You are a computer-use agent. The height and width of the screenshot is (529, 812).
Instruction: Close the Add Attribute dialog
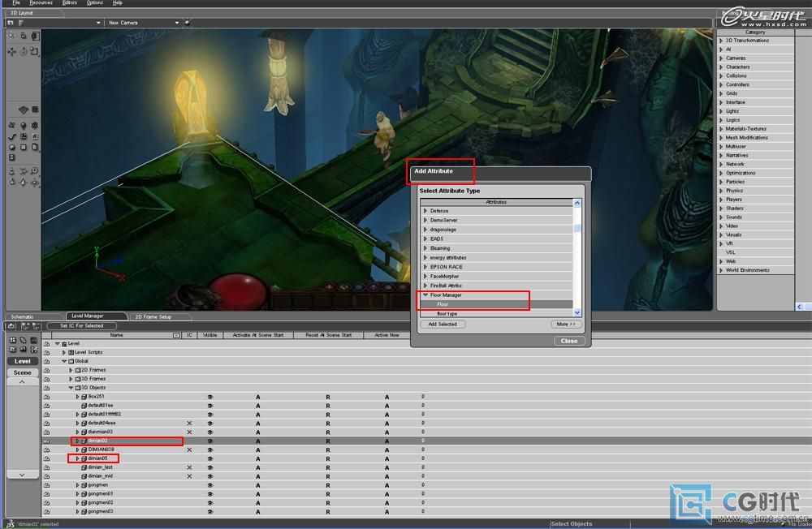569,341
